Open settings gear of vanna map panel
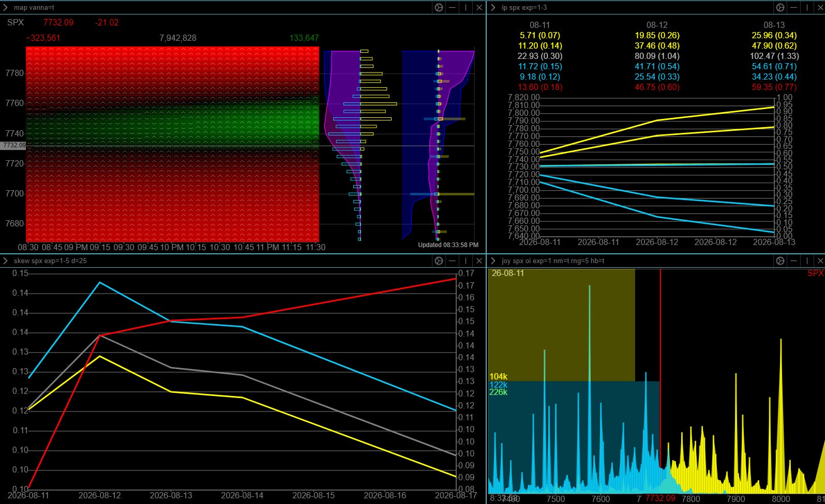The image size is (825, 504). pyautogui.click(x=439, y=7)
